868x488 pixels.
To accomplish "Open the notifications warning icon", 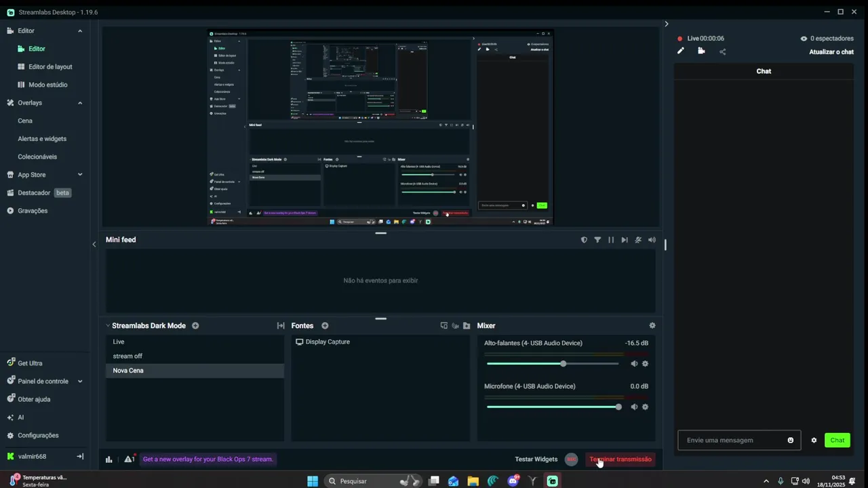I will [128, 459].
